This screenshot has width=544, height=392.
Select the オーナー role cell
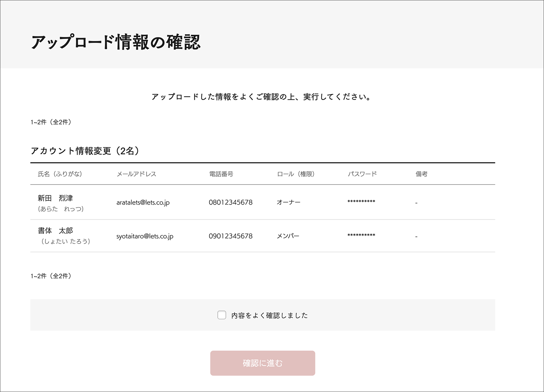click(x=288, y=202)
